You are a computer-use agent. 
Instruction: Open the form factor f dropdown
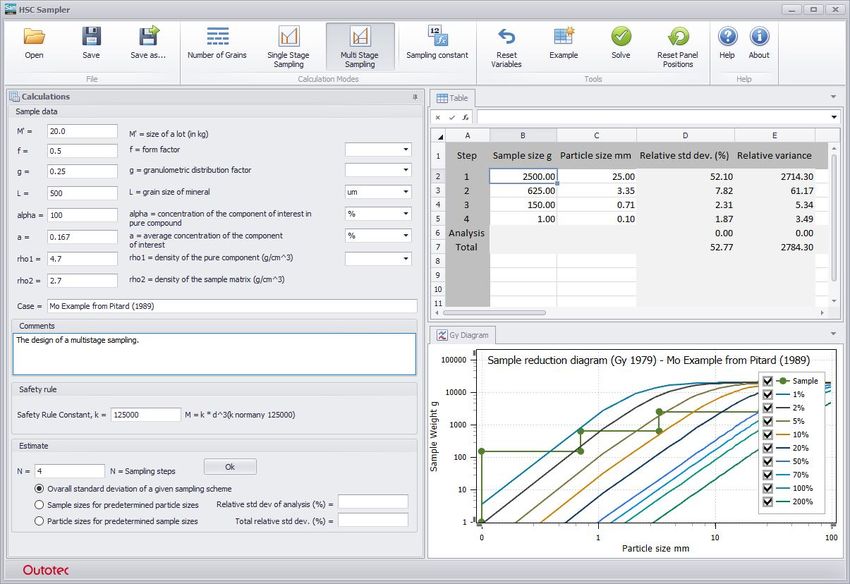(405, 149)
